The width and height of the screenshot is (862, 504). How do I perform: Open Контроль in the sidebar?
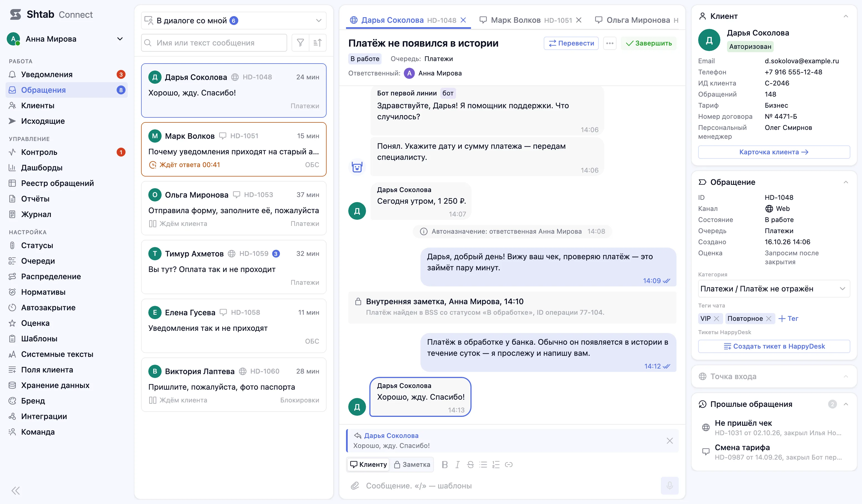tap(66, 152)
